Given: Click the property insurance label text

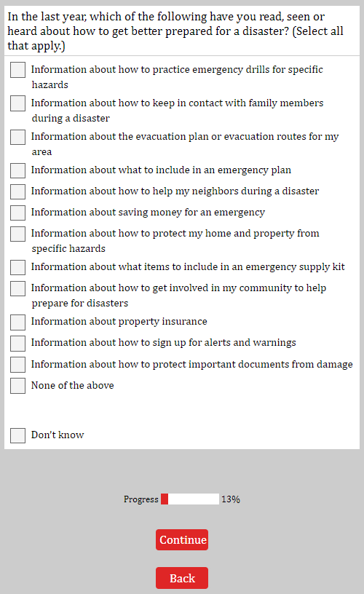Looking at the screenshot, I should (x=119, y=322).
